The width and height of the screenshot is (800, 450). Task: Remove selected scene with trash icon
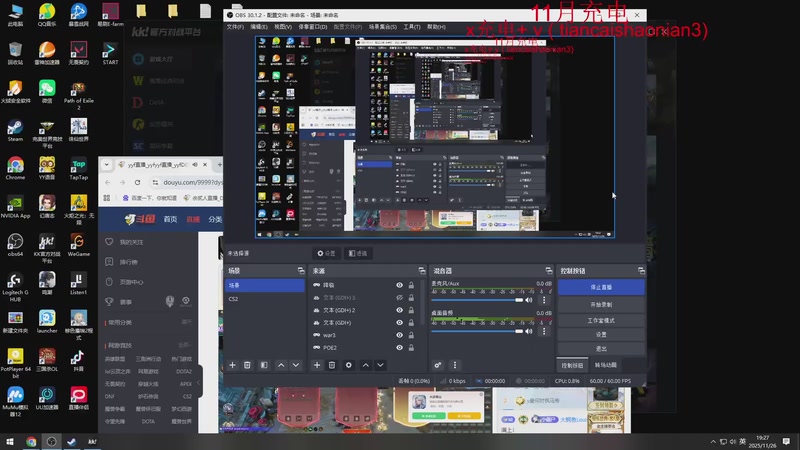coord(247,365)
